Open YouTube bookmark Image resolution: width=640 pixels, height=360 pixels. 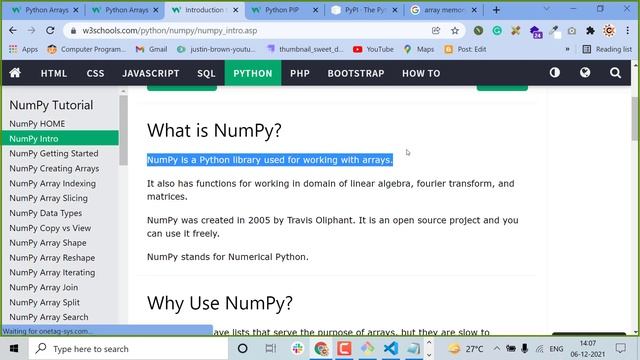point(373,49)
